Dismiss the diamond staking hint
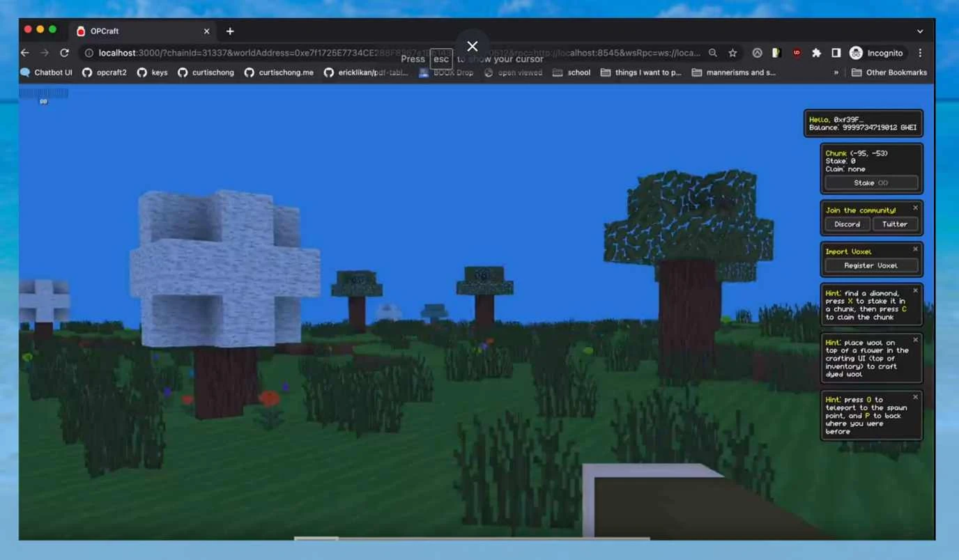The width and height of the screenshot is (959, 560). (x=915, y=290)
